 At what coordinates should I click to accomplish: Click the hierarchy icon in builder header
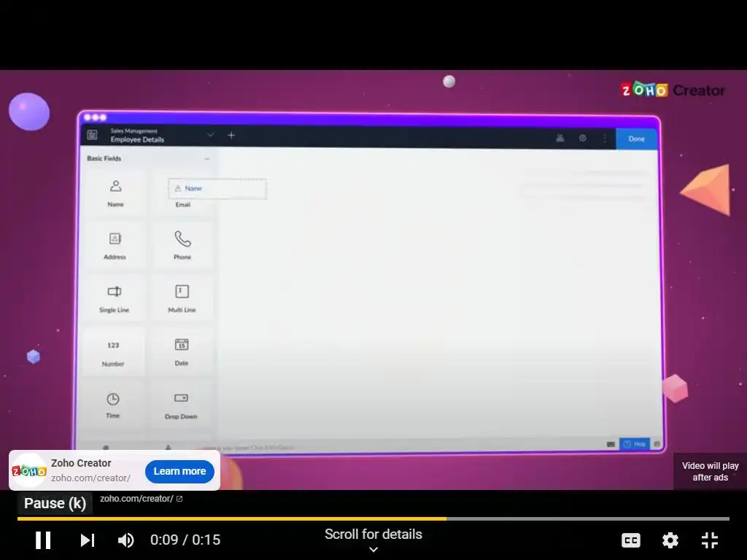tap(560, 138)
